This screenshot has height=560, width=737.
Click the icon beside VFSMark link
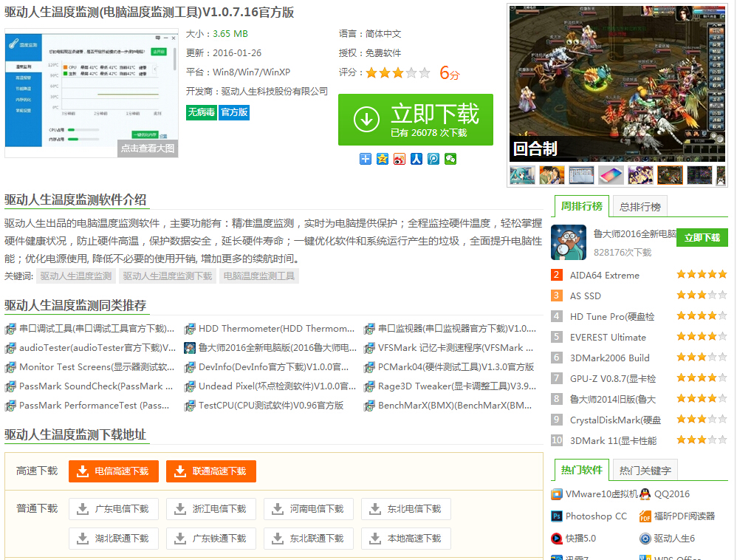[x=369, y=348]
